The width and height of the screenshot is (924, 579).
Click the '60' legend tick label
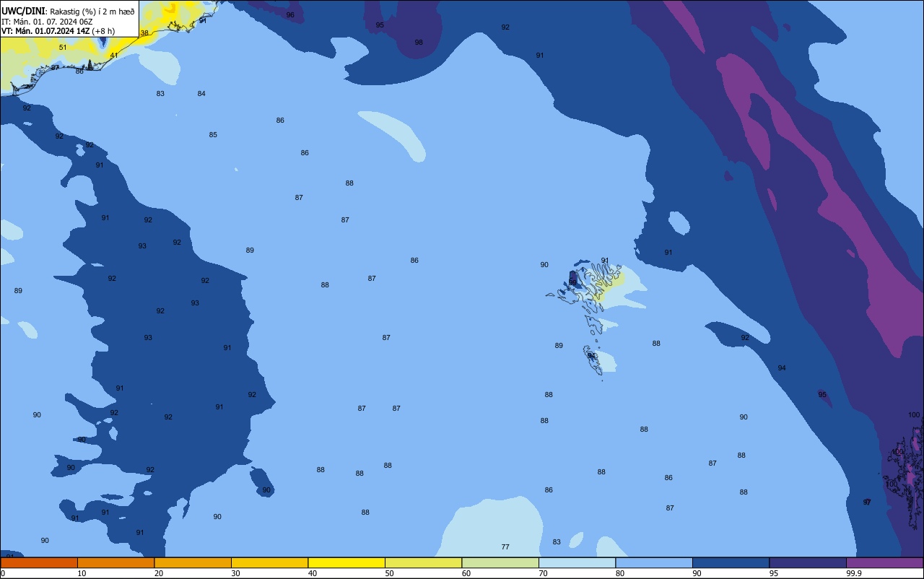[x=466, y=573]
